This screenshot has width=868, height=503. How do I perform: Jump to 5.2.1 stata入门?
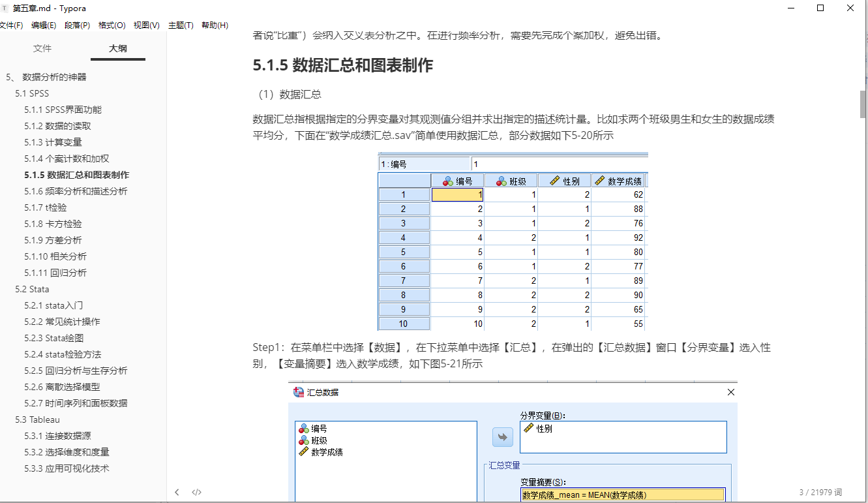tap(54, 305)
